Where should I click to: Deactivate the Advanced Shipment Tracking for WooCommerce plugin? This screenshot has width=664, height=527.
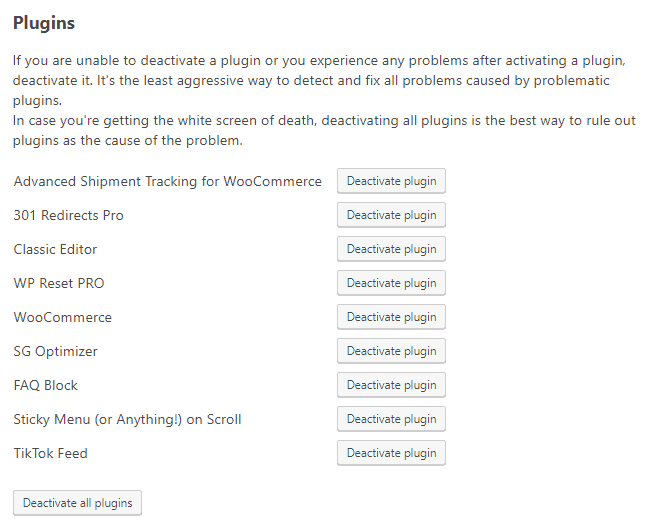tap(391, 181)
